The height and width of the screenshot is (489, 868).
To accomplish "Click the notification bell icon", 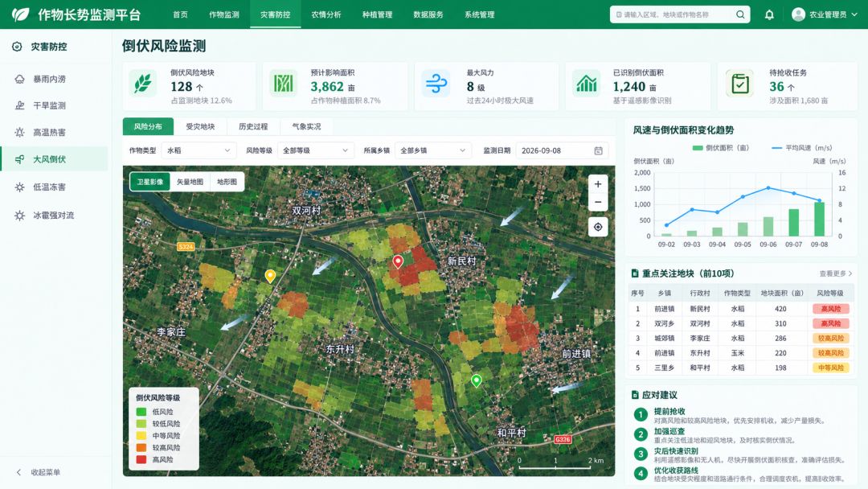I will tap(769, 15).
